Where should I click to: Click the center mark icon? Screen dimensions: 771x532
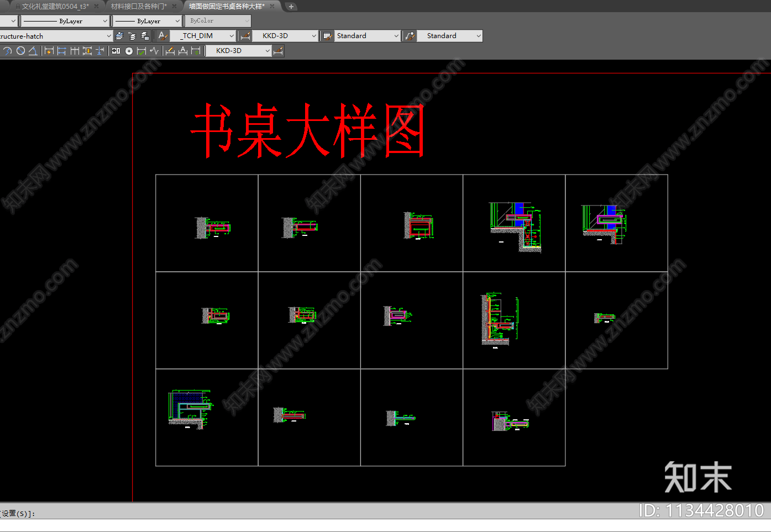(129, 51)
